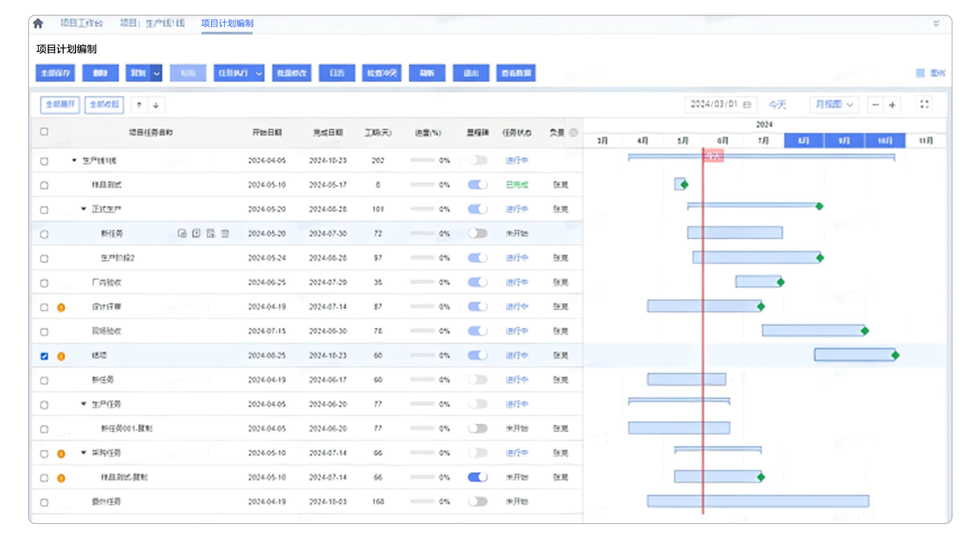Zoom in the Gantt chart with the plus button
This screenshot has height=538, width=980.
pyautogui.click(x=892, y=105)
